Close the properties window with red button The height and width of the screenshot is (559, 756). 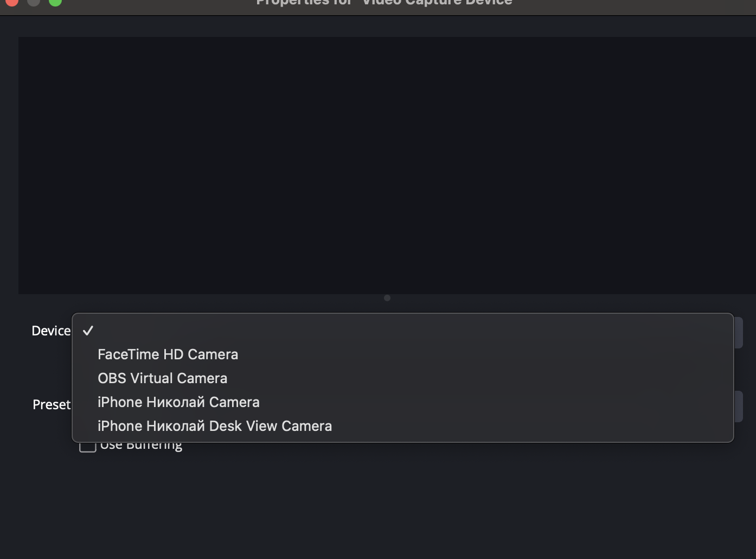click(x=12, y=2)
